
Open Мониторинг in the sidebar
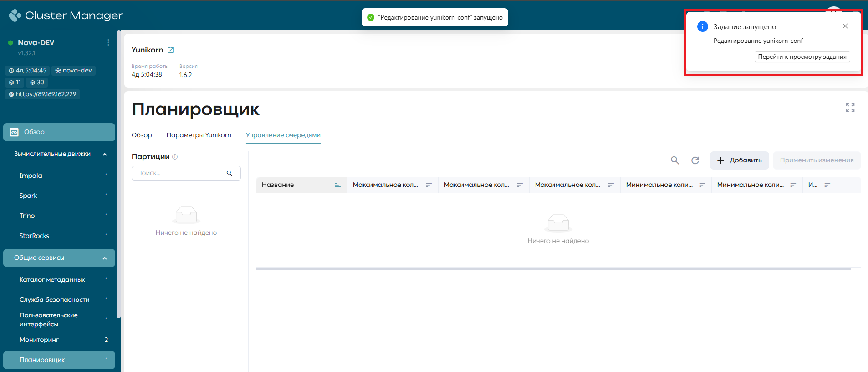tap(59, 340)
